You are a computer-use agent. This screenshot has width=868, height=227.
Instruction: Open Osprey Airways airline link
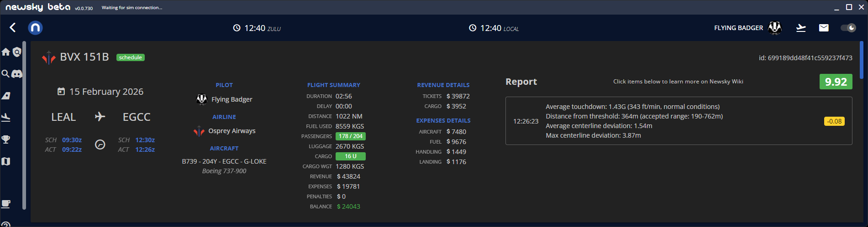(x=232, y=131)
